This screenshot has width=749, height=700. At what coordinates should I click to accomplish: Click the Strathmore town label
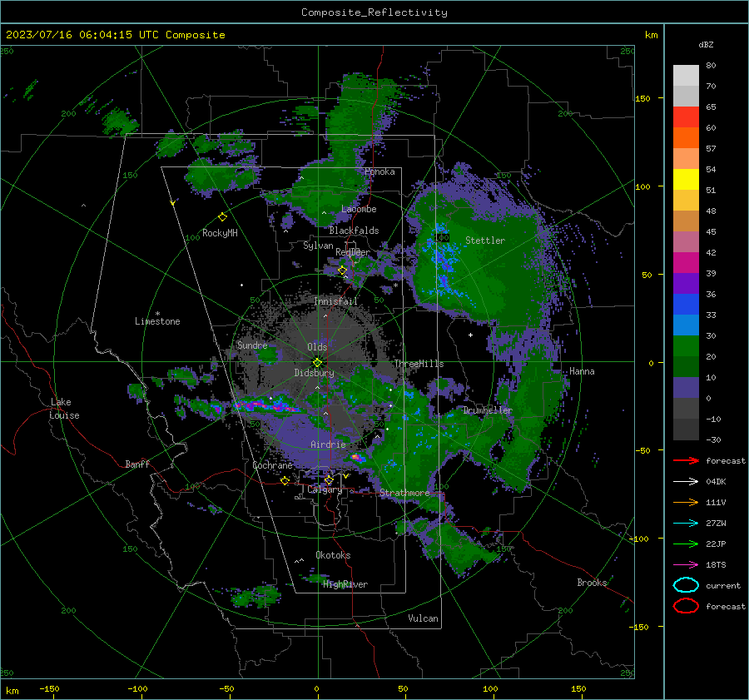[404, 493]
